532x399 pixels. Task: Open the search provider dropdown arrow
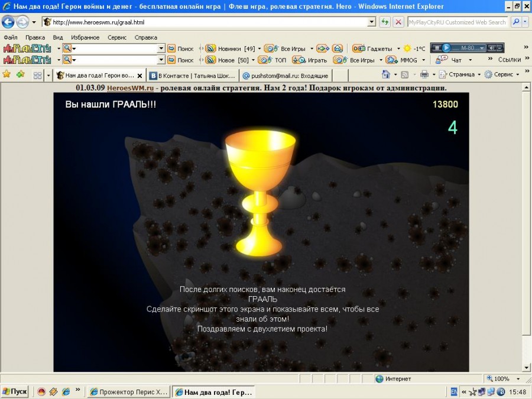pos(525,22)
